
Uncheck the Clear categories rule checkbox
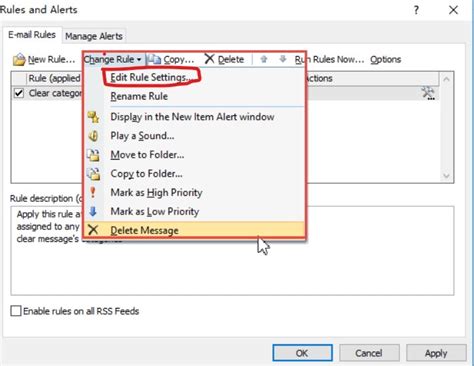click(19, 93)
